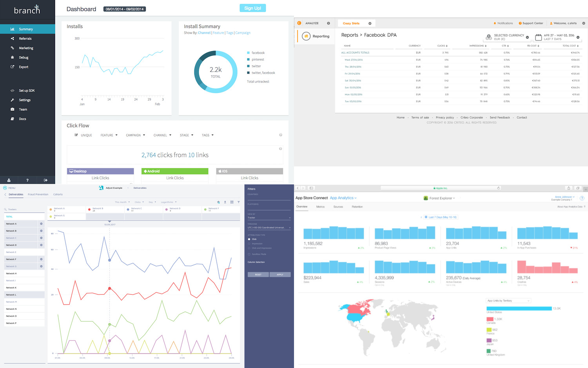Select the Desktop platform bar
Image resolution: width=588 pixels, height=368 pixels.
pyautogui.click(x=100, y=171)
